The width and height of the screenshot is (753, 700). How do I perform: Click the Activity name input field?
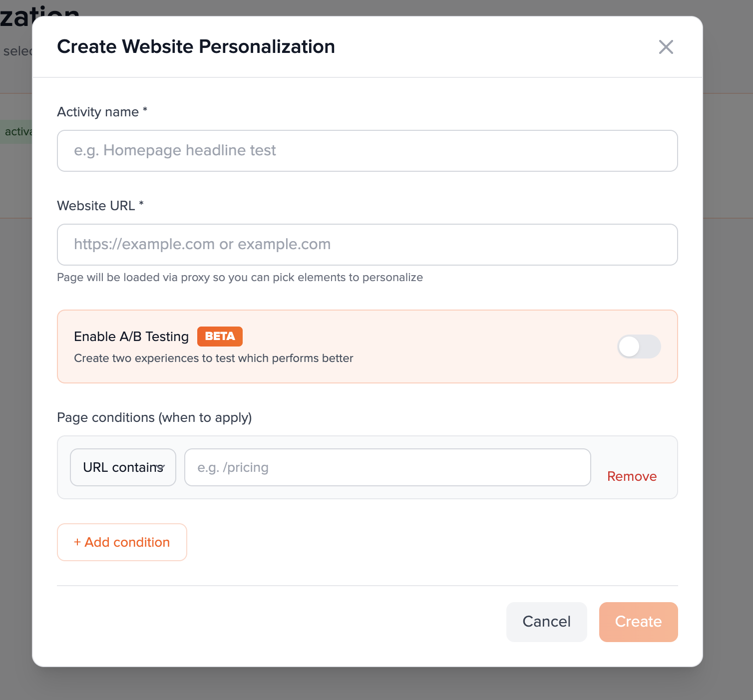coord(367,151)
